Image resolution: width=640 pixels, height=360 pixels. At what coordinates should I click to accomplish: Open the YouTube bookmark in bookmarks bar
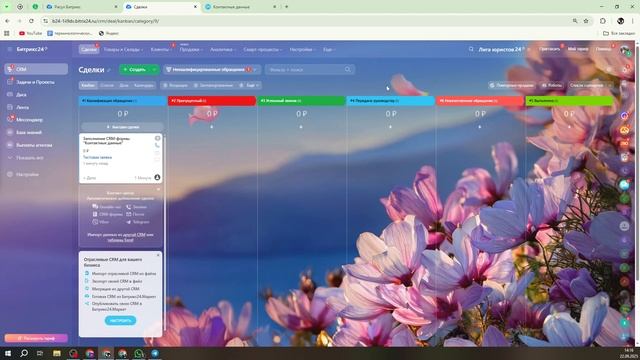point(30,33)
